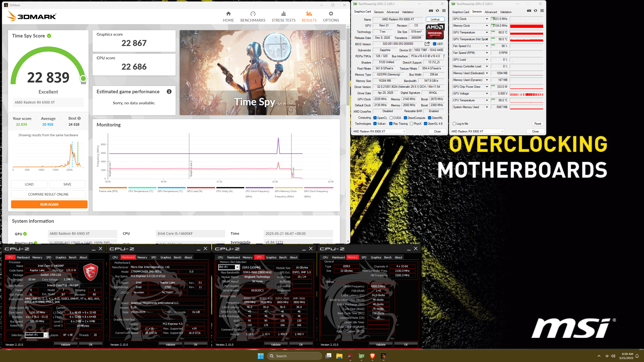Viewport: 644px width, 362px height.
Task: Toggle the UEFI checkbox in GPU-Z
Action: (x=434, y=44)
